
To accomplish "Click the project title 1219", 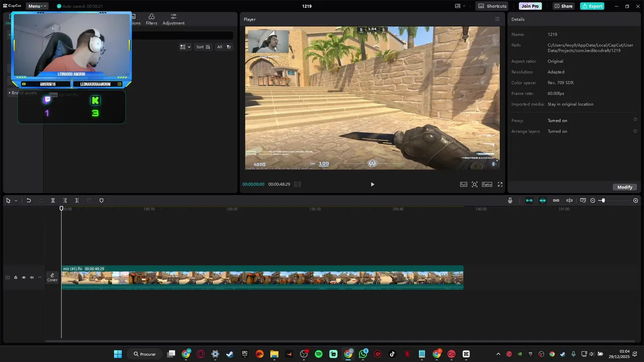I will (x=307, y=6).
